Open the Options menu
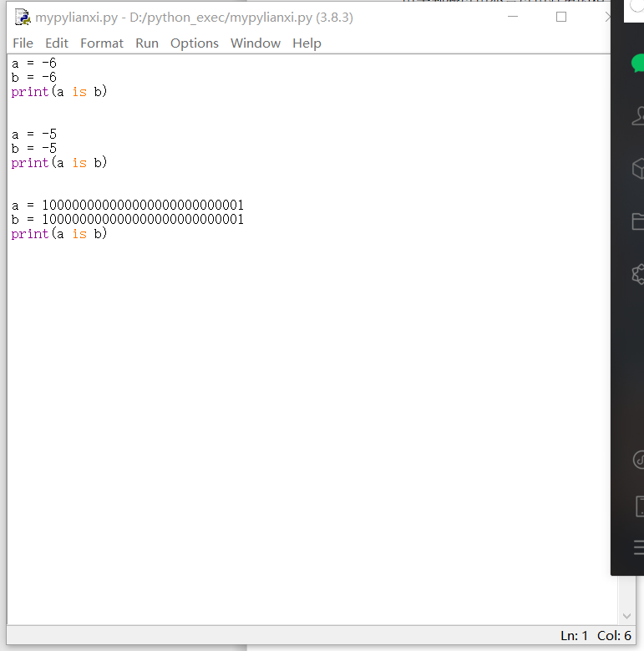 pyautogui.click(x=194, y=43)
